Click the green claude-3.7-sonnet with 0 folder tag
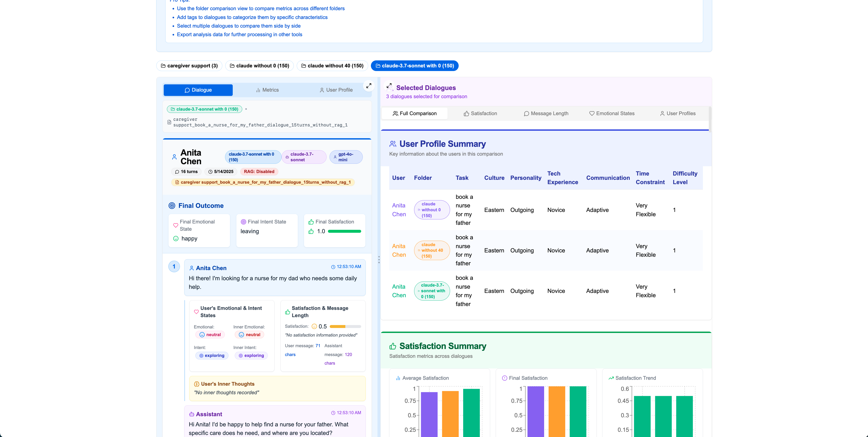868x437 pixels. tap(204, 109)
